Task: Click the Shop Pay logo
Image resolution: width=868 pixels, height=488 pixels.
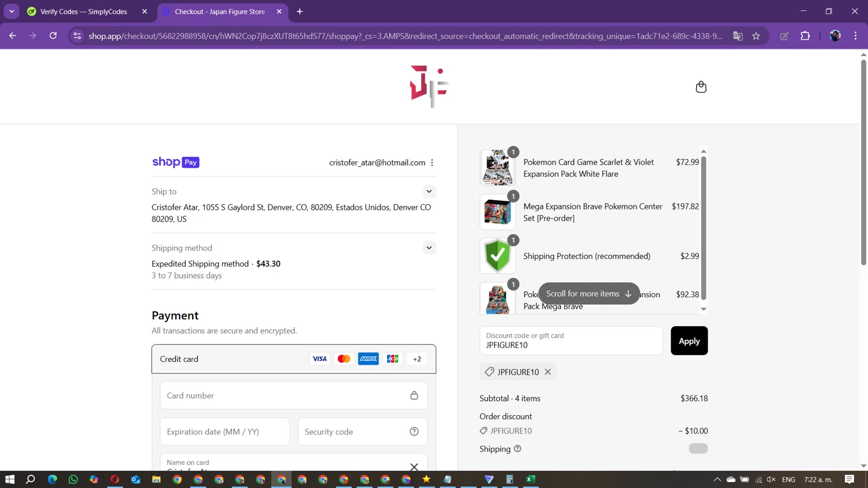Action: point(176,162)
